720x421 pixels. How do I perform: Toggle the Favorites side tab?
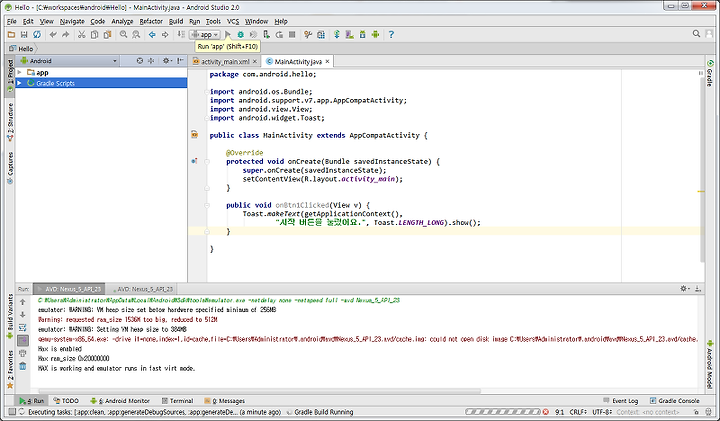tap(10, 370)
